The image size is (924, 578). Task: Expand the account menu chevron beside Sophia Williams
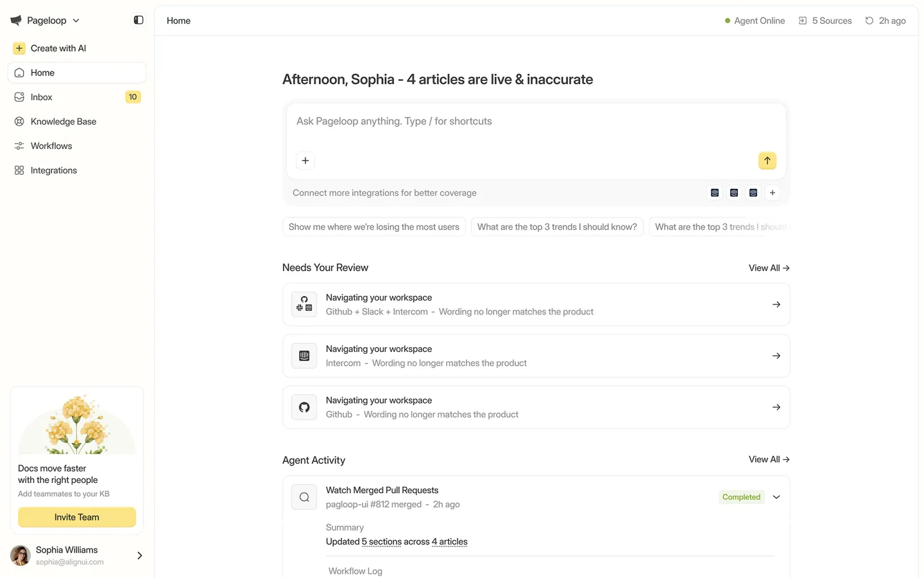pyautogui.click(x=140, y=556)
